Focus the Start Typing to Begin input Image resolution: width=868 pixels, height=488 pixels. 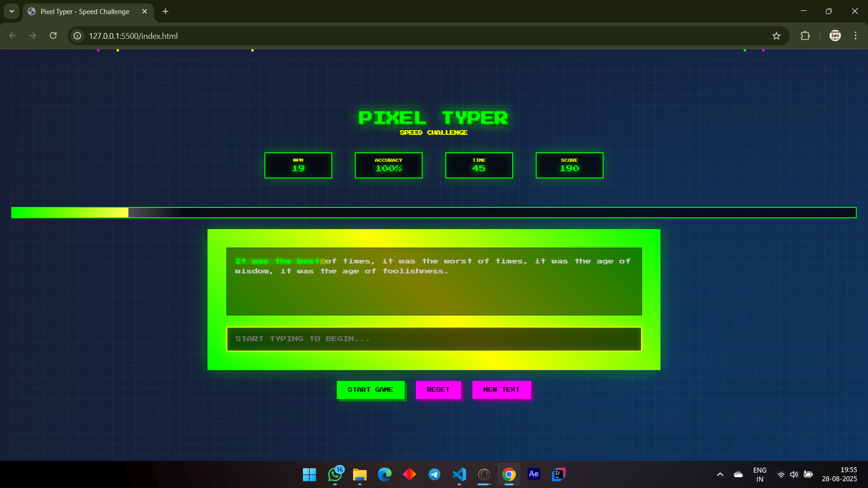[434, 339]
